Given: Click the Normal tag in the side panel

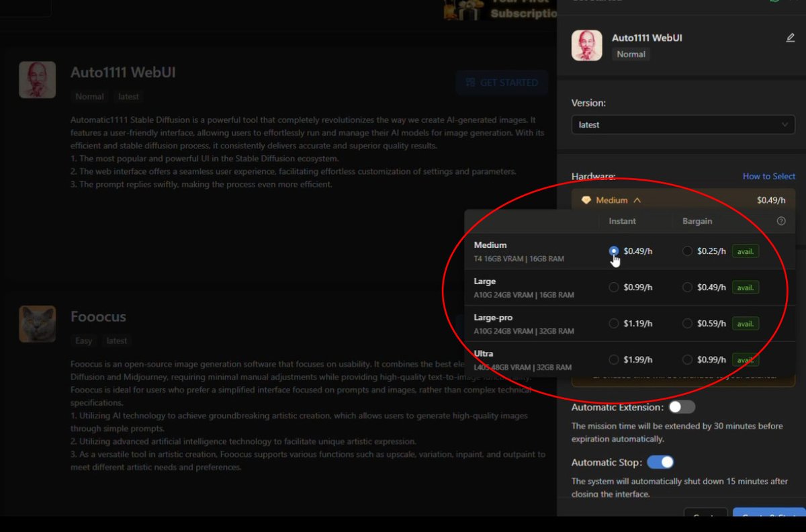Looking at the screenshot, I should click(631, 54).
